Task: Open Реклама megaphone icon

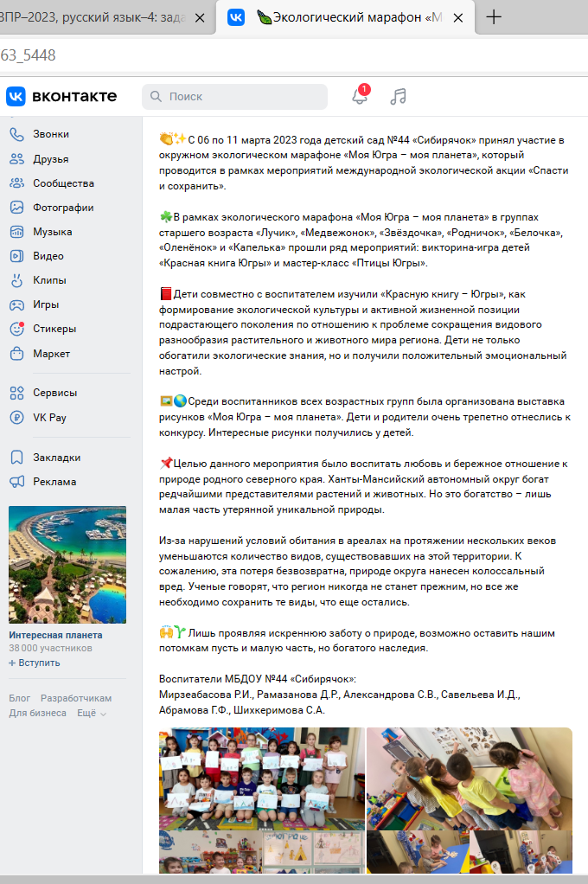Action: [17, 482]
